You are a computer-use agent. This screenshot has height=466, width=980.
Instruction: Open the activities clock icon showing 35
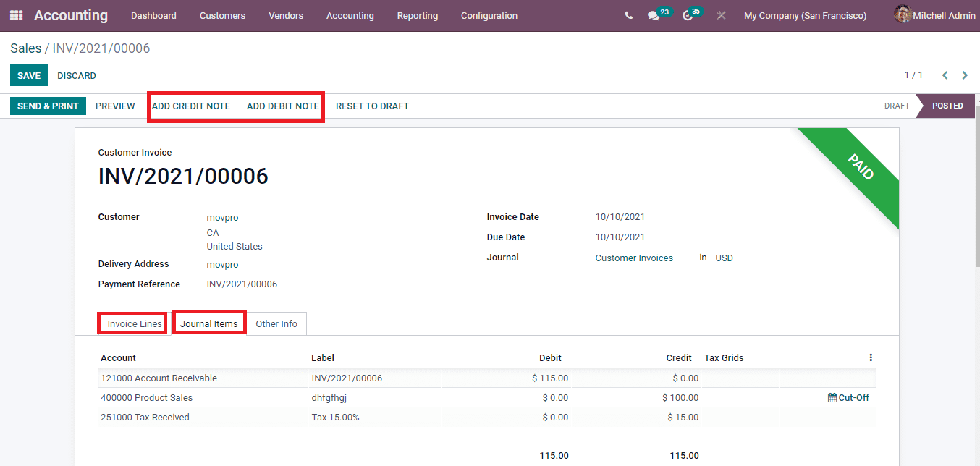(x=688, y=14)
